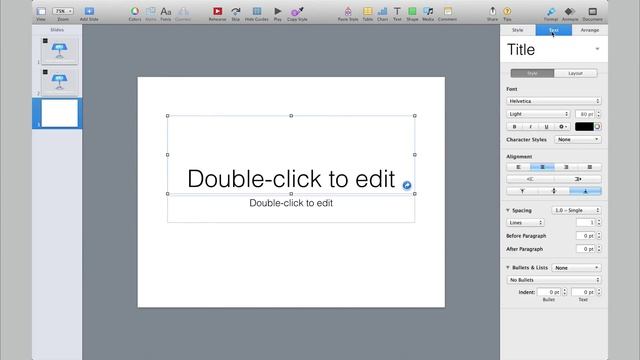This screenshot has height=360, width=640.
Task: Switch to the inspector Text tab
Action: [553, 30]
